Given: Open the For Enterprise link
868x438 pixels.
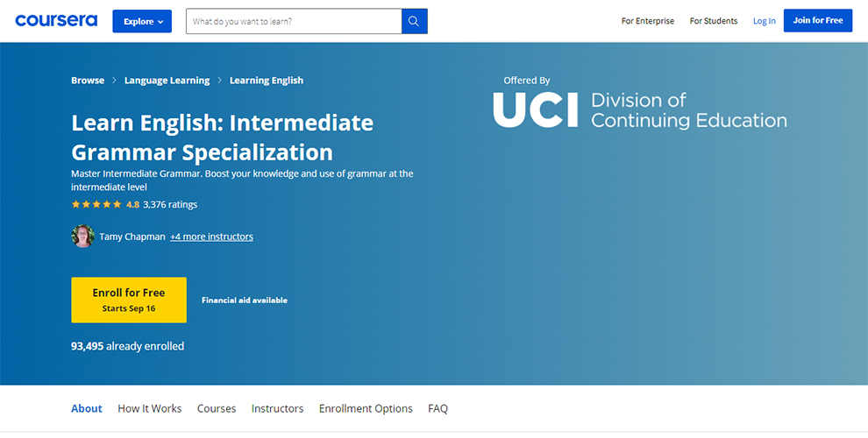Looking at the screenshot, I should click(x=648, y=21).
